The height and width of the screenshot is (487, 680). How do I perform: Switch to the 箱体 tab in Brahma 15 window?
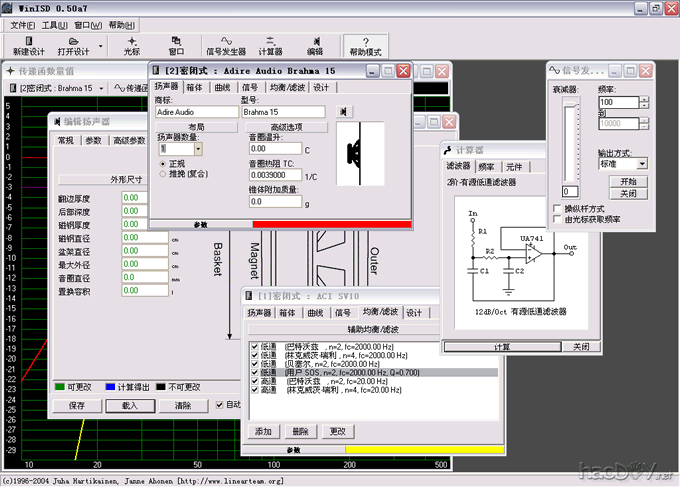tap(194, 88)
